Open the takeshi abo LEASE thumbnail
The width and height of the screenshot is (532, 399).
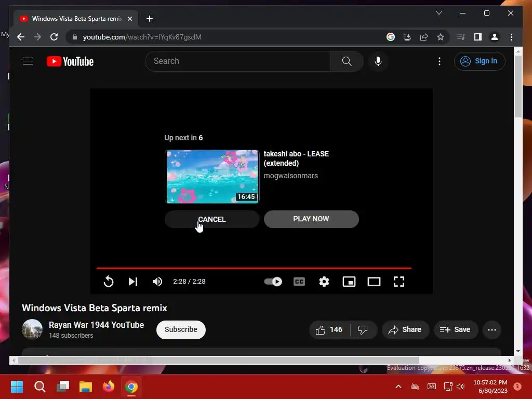pyautogui.click(x=212, y=177)
